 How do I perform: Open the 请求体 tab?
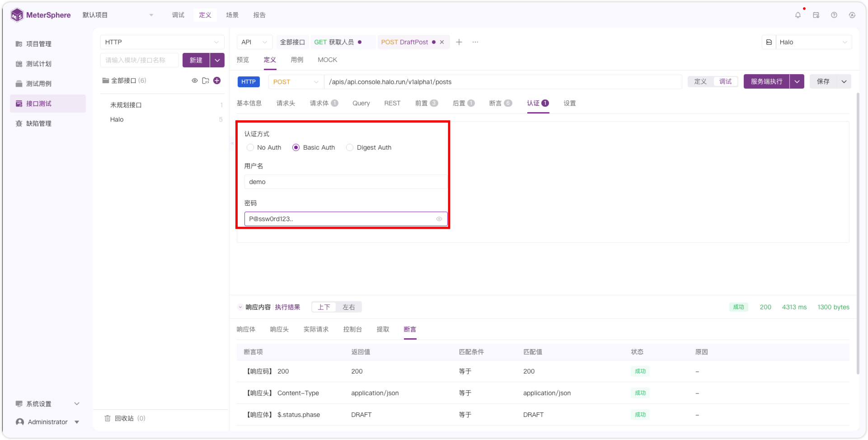(324, 103)
